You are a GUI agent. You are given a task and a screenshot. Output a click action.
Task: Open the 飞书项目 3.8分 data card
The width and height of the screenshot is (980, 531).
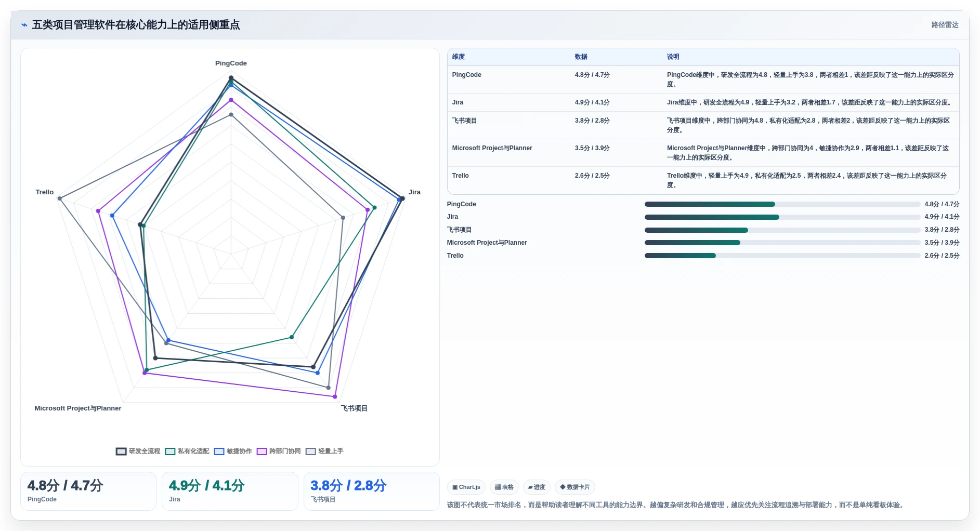coord(371,491)
